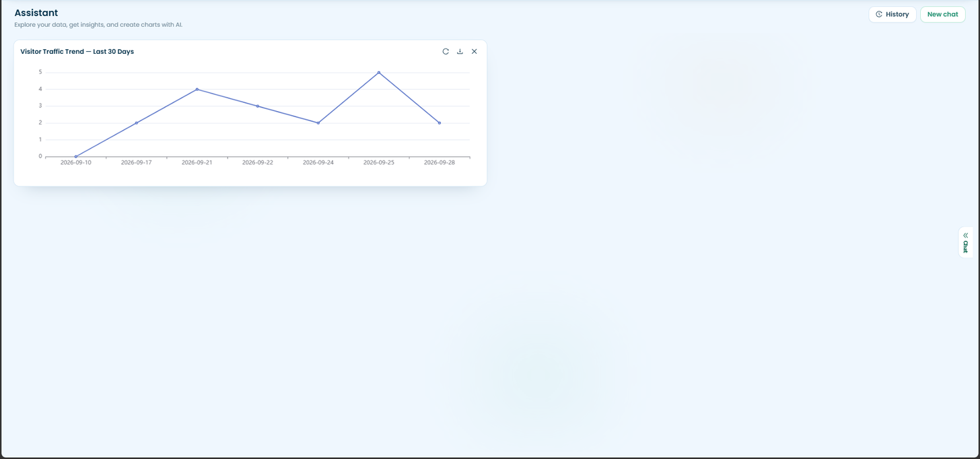Screen dimensions: 980x459
Task: Select the 2026-09-22 data point
Action: (x=258, y=106)
